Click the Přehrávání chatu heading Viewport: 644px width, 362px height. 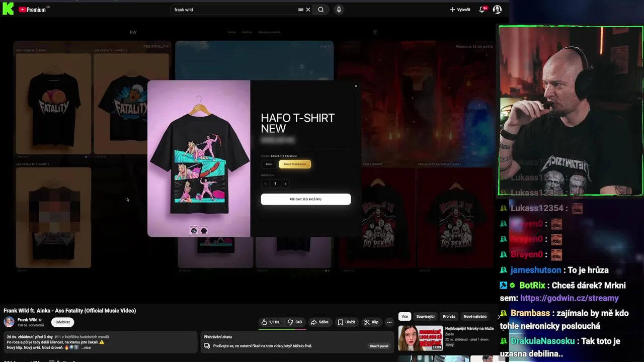click(x=218, y=337)
